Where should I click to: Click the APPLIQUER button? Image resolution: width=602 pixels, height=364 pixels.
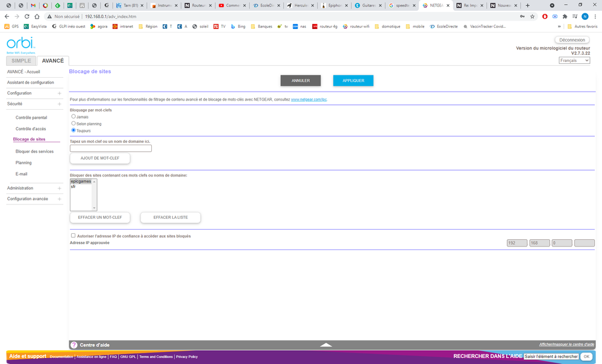(353, 81)
